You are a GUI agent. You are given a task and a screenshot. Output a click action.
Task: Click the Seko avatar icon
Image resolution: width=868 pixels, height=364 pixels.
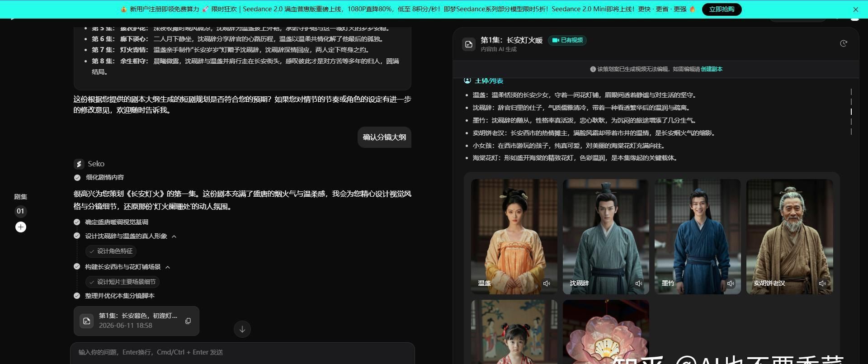tap(79, 164)
